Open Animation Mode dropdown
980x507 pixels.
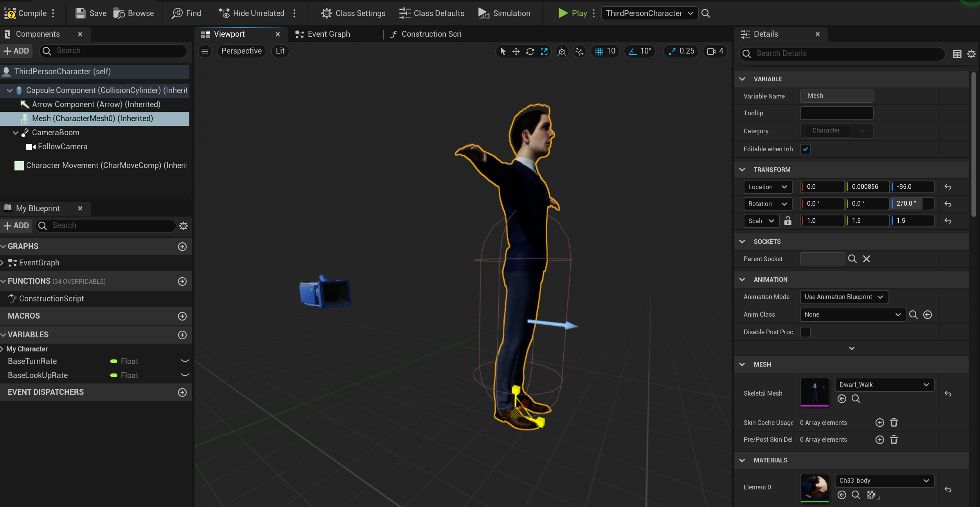point(843,297)
